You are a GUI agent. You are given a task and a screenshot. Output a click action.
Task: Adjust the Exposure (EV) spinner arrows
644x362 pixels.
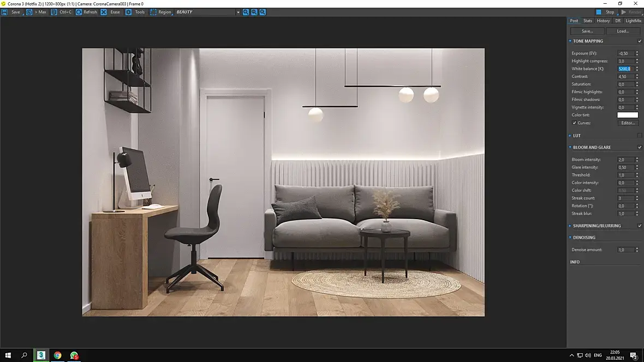(x=637, y=53)
